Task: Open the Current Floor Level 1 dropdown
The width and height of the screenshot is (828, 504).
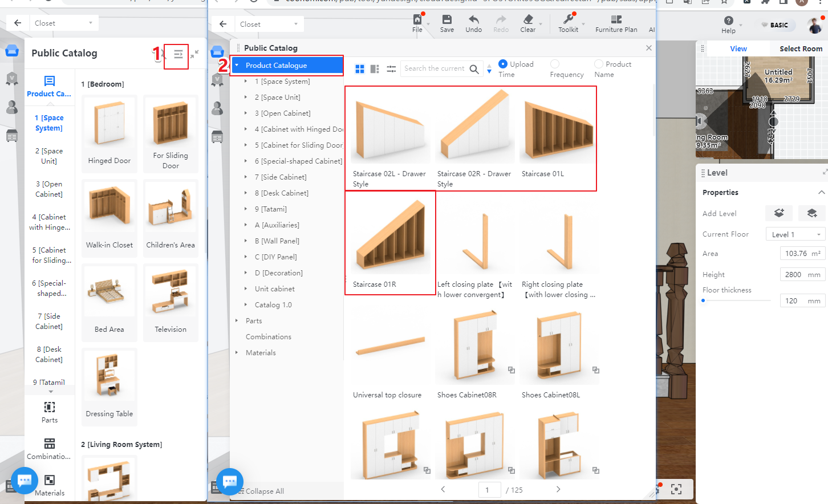Action: (795, 234)
